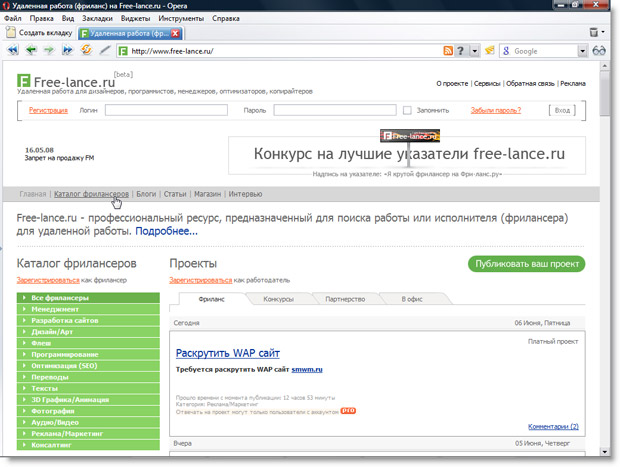Open the Инструменты menu

tap(181, 18)
